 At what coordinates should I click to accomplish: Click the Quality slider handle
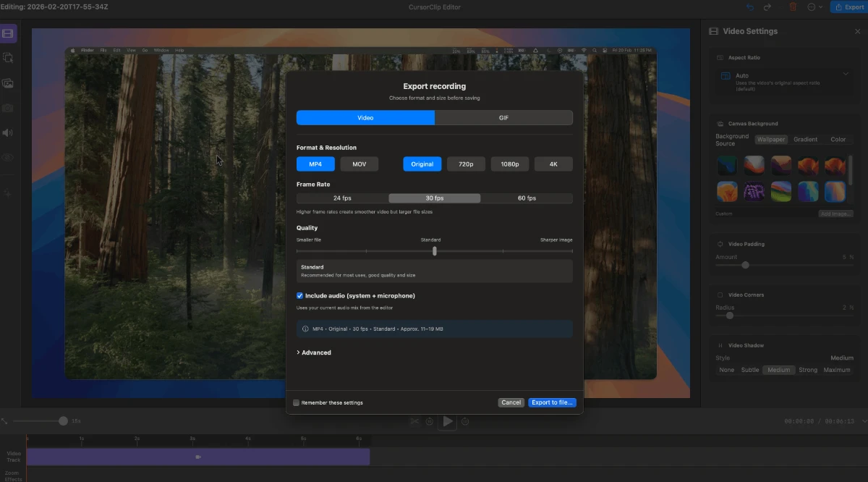pyautogui.click(x=435, y=251)
